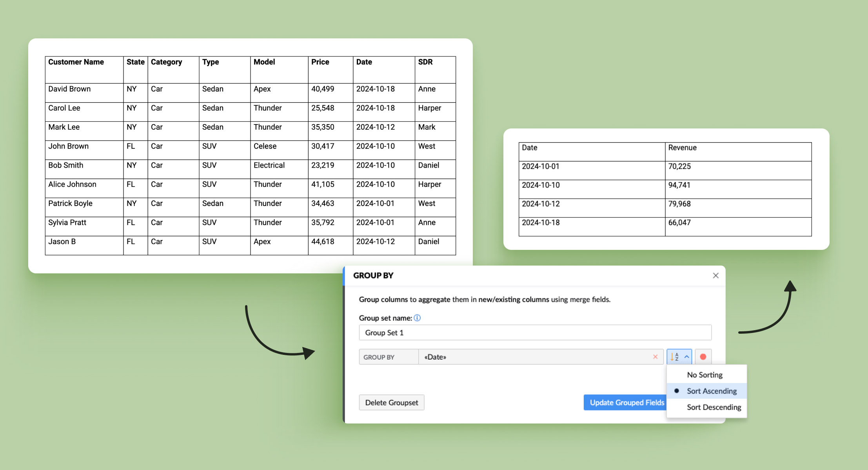The width and height of the screenshot is (868, 470).
Task: Click the Patrick Boyle cell
Action: click(x=84, y=207)
